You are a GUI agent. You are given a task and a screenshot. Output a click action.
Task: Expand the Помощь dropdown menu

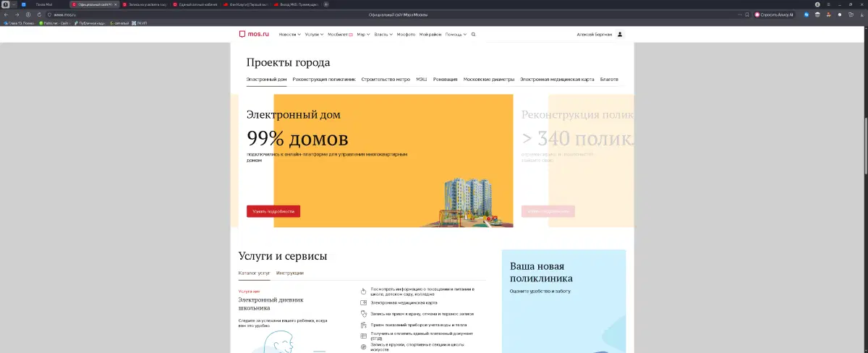coord(456,34)
